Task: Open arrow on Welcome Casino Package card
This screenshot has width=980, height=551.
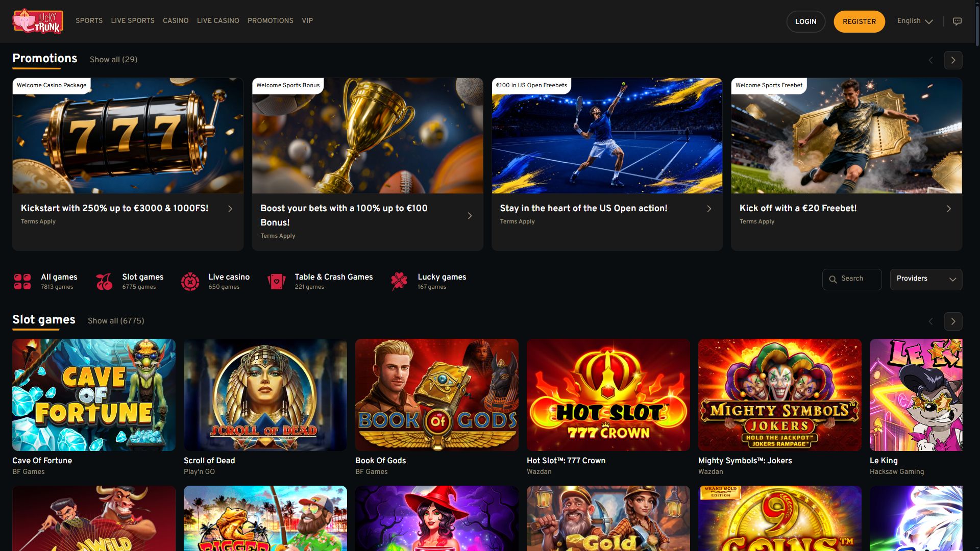Action: click(230, 209)
